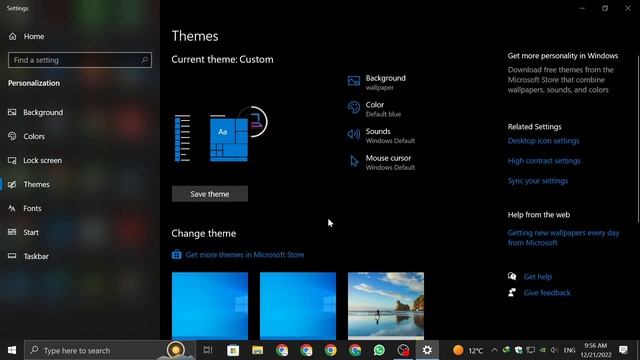Image resolution: width=640 pixels, height=360 pixels.
Task: Open High contrast settings link
Action: [544, 161]
